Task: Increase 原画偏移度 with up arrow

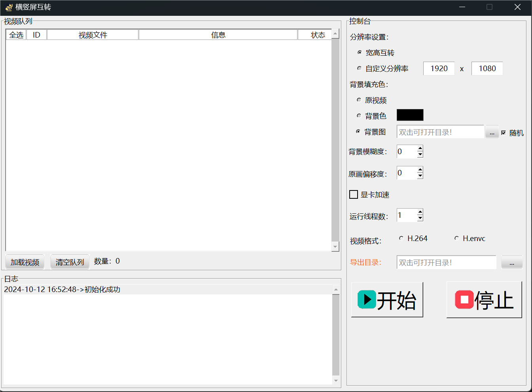Action: click(420, 170)
